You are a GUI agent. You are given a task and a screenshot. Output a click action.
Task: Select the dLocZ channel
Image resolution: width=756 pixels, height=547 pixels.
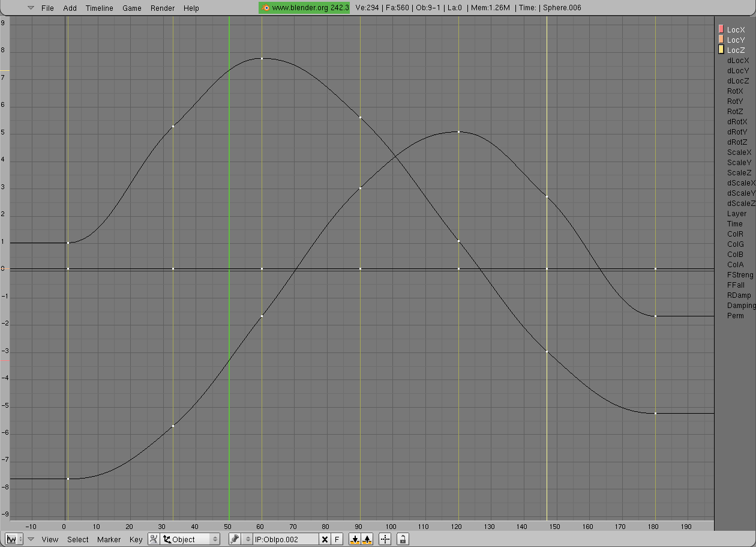(738, 80)
